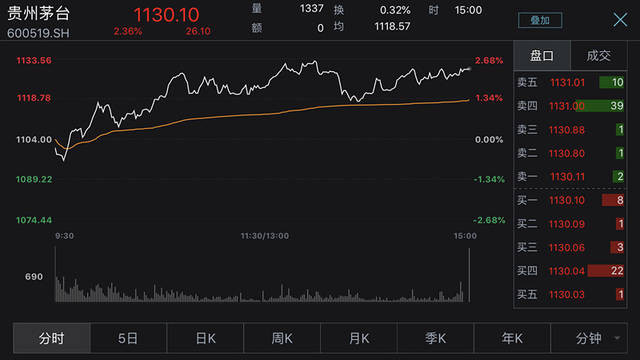Switch to the 盘口 tab
This screenshot has height=360, width=640.
click(x=542, y=56)
